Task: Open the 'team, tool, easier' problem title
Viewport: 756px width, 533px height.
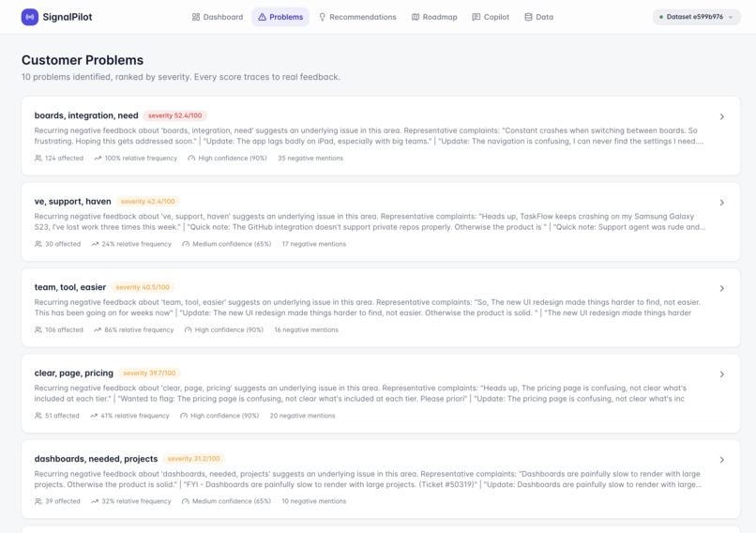Action: tap(70, 287)
